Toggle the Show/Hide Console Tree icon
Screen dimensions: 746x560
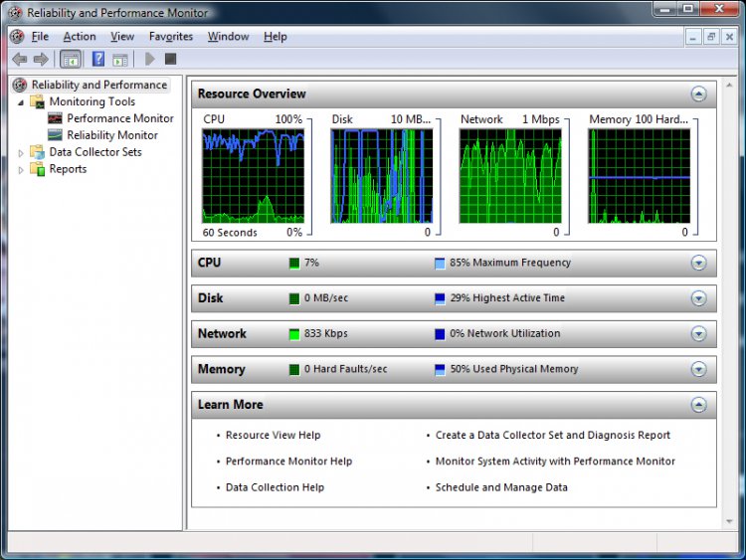pos(71,60)
